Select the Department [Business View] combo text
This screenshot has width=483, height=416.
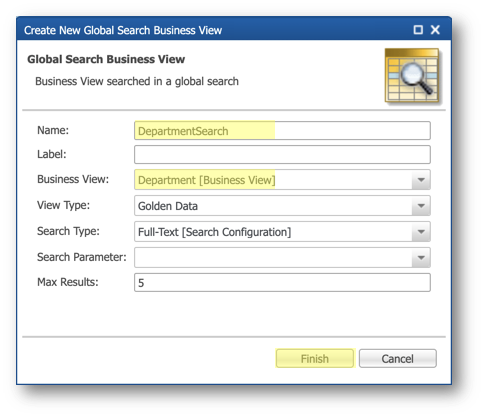(207, 180)
